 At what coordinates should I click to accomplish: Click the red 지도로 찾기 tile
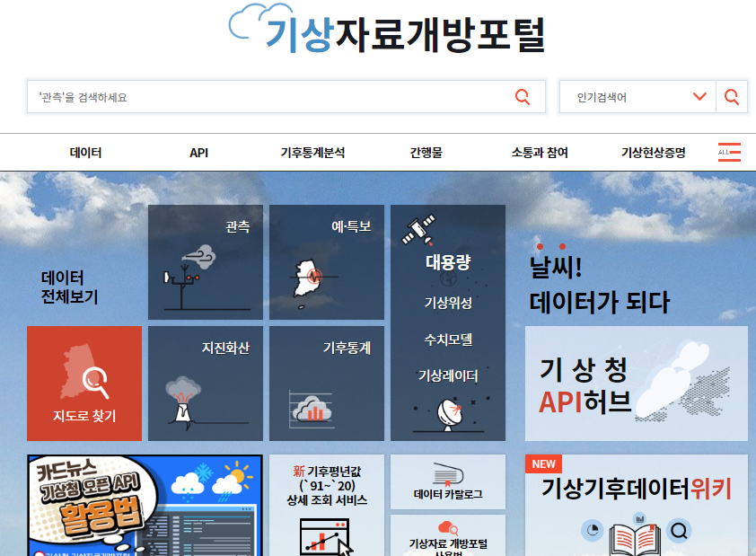click(84, 384)
